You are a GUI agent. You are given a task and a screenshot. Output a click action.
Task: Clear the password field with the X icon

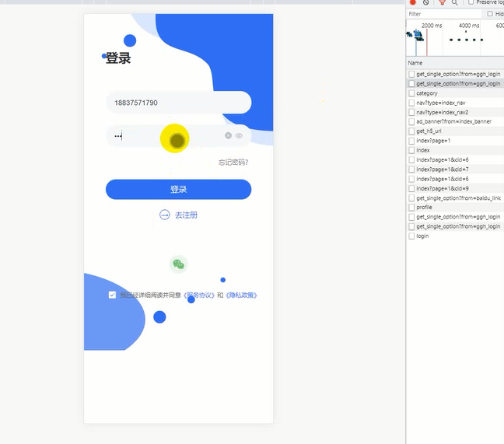[229, 136]
